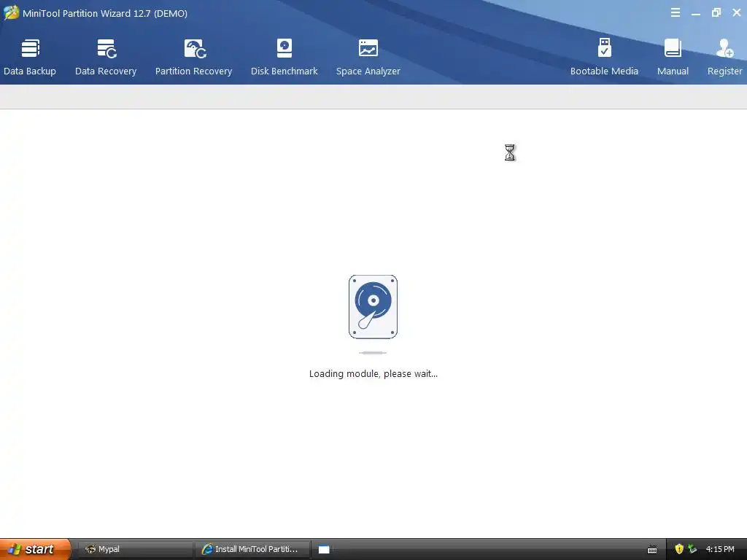747x560 pixels.
Task: Click the small white window taskbar button
Action: pyautogui.click(x=324, y=550)
